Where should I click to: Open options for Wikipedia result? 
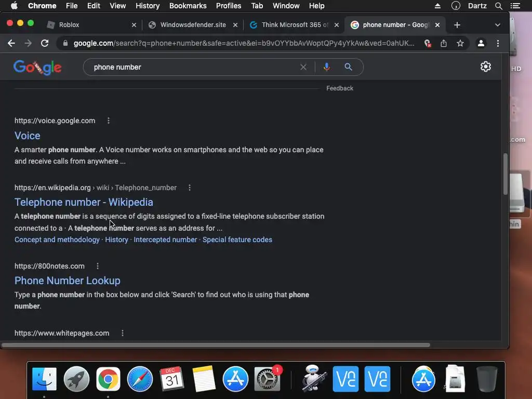(x=190, y=188)
